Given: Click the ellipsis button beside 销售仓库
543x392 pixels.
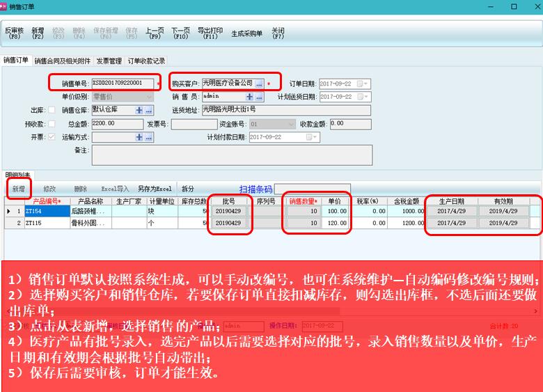Looking at the screenshot, I should (148, 110).
